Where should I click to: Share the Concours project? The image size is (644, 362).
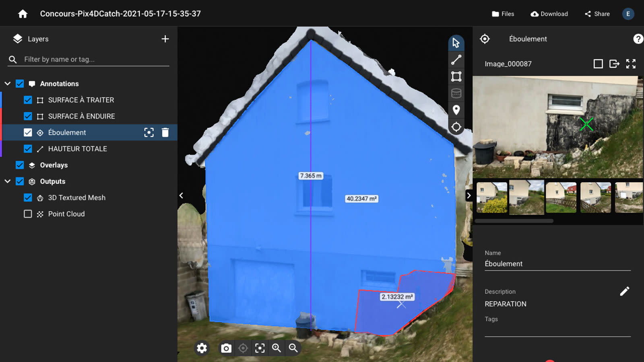pos(597,13)
